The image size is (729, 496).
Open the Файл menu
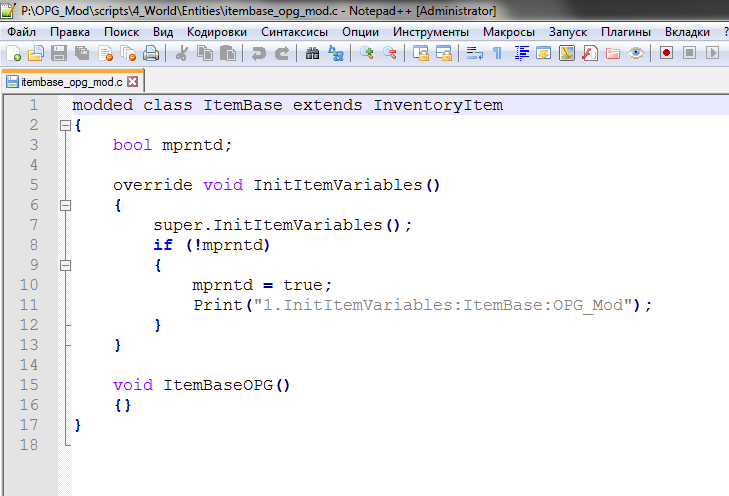pyautogui.click(x=21, y=32)
